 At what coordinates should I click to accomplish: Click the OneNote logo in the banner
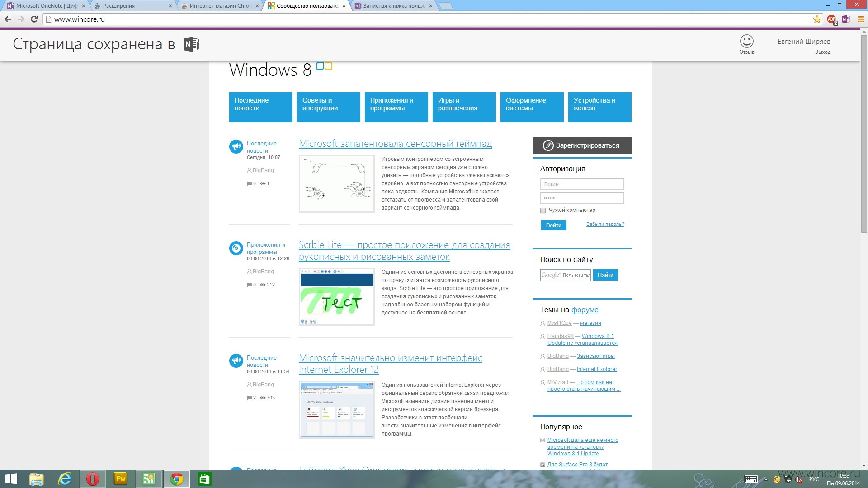pyautogui.click(x=191, y=44)
